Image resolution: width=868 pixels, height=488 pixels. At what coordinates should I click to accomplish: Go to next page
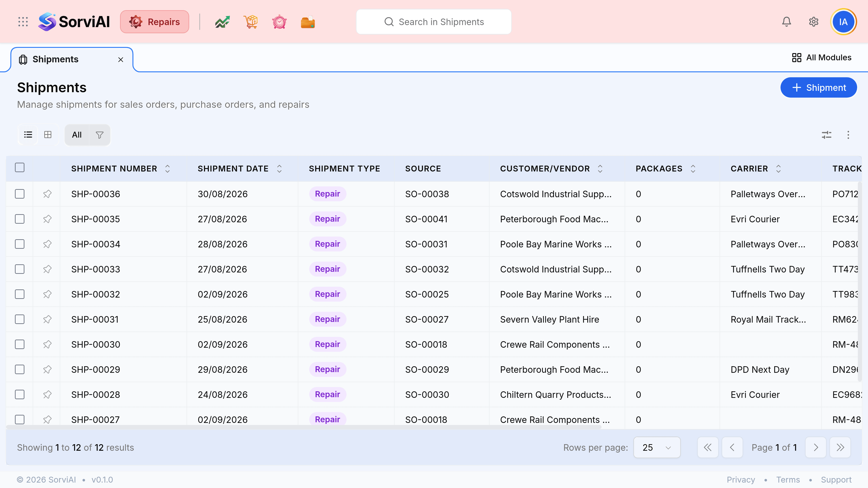(815, 448)
